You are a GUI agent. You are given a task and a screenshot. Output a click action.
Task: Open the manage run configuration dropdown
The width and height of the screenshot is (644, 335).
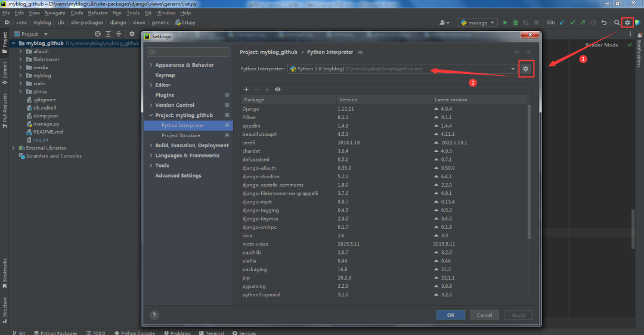pos(477,23)
